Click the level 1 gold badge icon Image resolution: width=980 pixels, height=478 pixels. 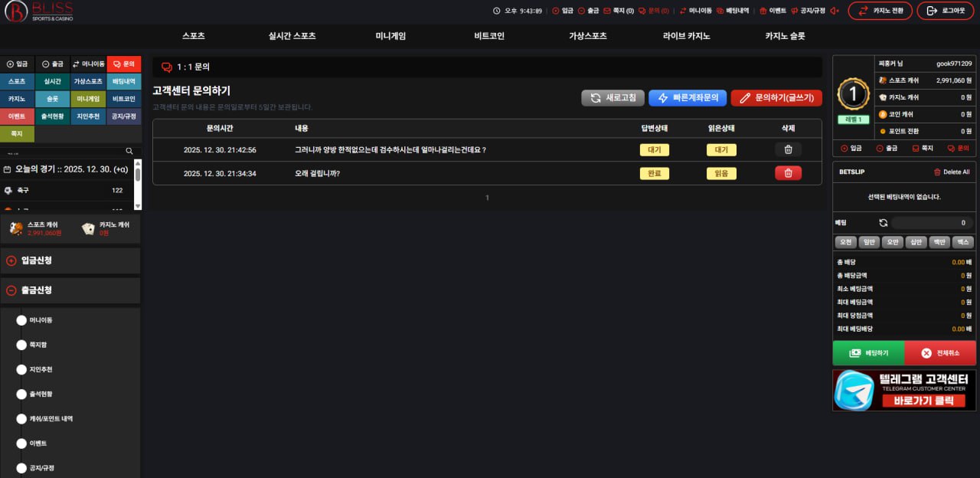pyautogui.click(x=852, y=94)
